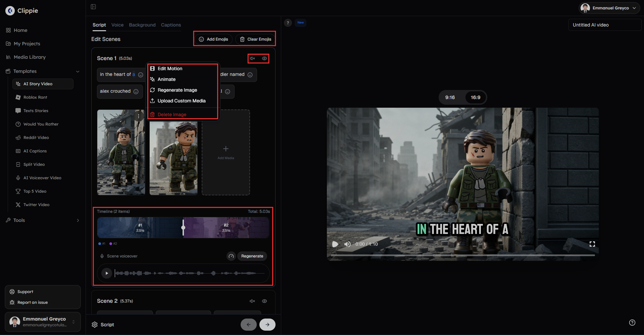
Task: Toggle Scene 1 visibility eye
Action: click(x=264, y=58)
